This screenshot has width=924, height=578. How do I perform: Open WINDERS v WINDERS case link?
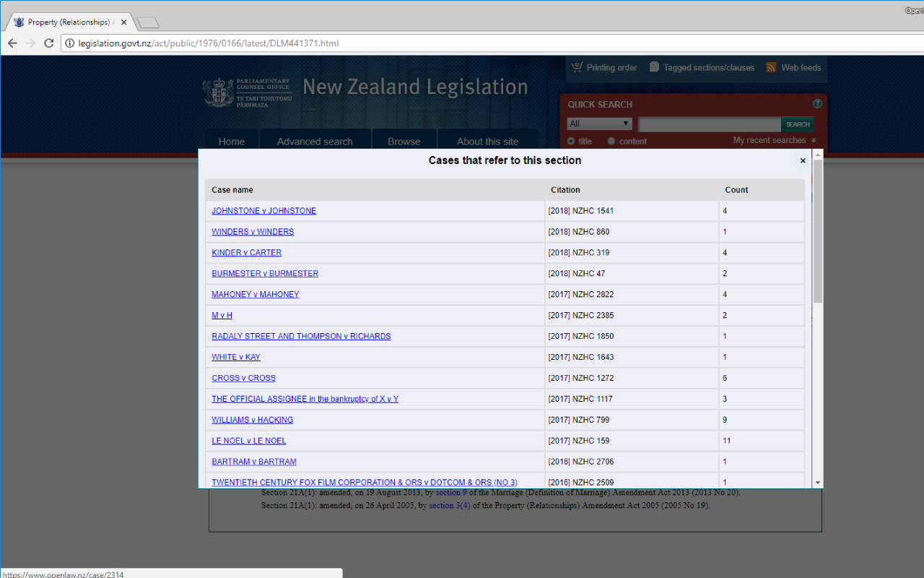tap(253, 232)
